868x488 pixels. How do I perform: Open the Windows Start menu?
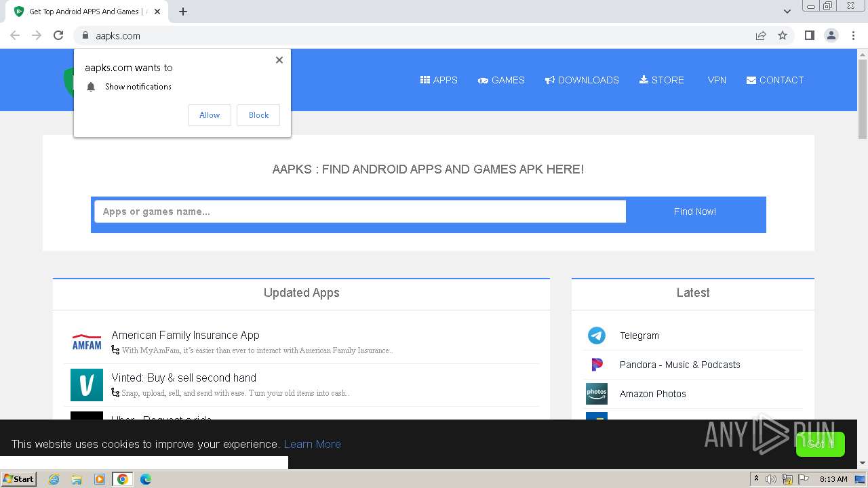[x=19, y=479]
